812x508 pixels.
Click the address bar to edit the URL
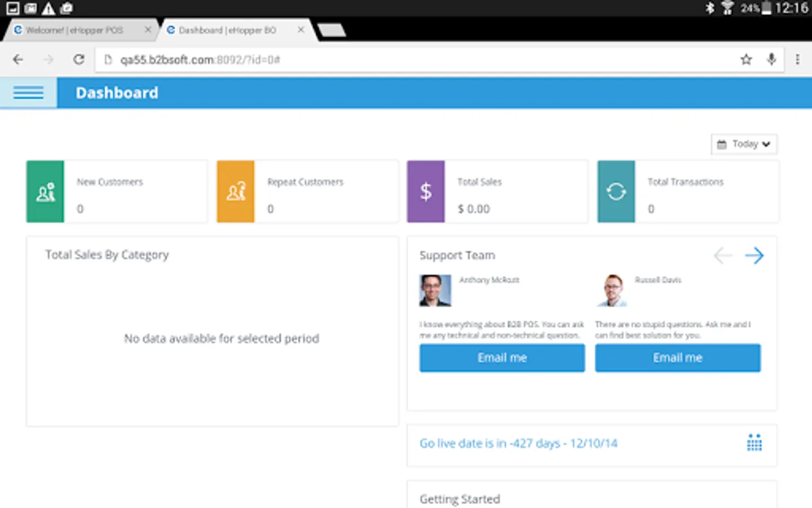click(338, 59)
